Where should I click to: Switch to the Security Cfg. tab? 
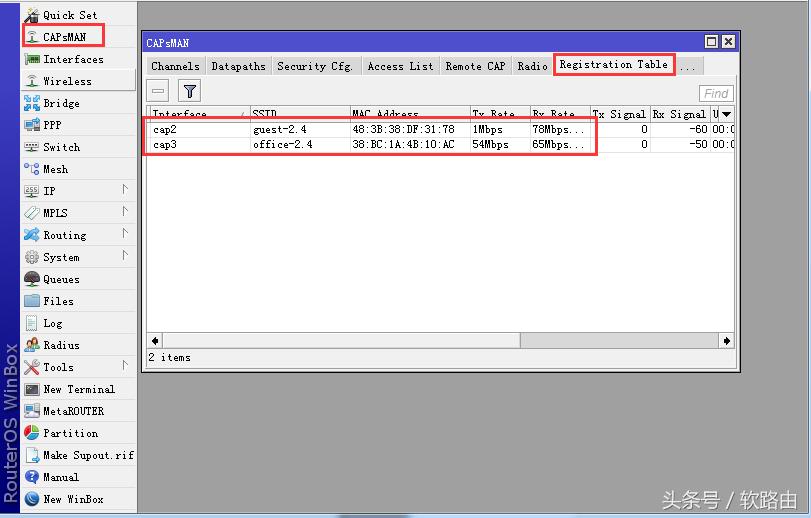[315, 66]
